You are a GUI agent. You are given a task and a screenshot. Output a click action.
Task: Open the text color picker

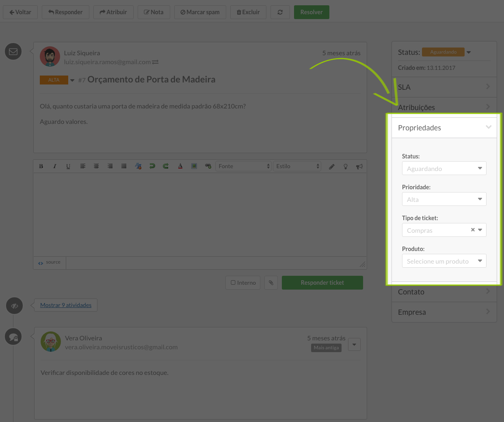coord(180,167)
